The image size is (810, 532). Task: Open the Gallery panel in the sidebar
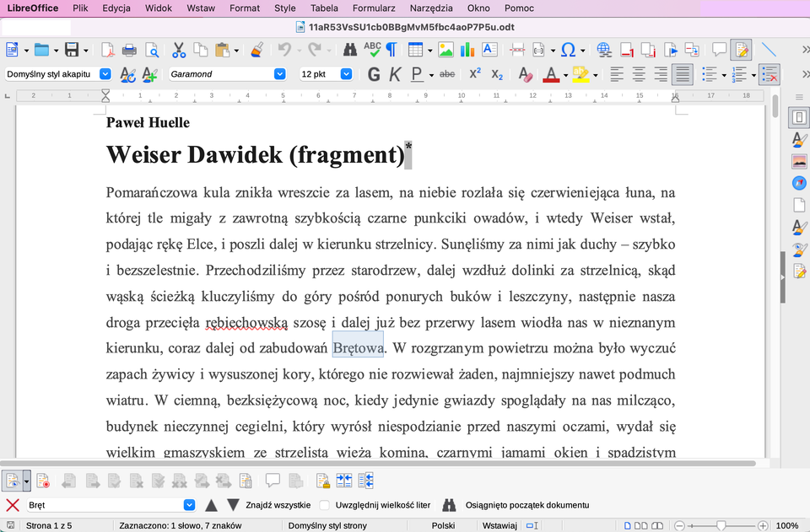798,162
